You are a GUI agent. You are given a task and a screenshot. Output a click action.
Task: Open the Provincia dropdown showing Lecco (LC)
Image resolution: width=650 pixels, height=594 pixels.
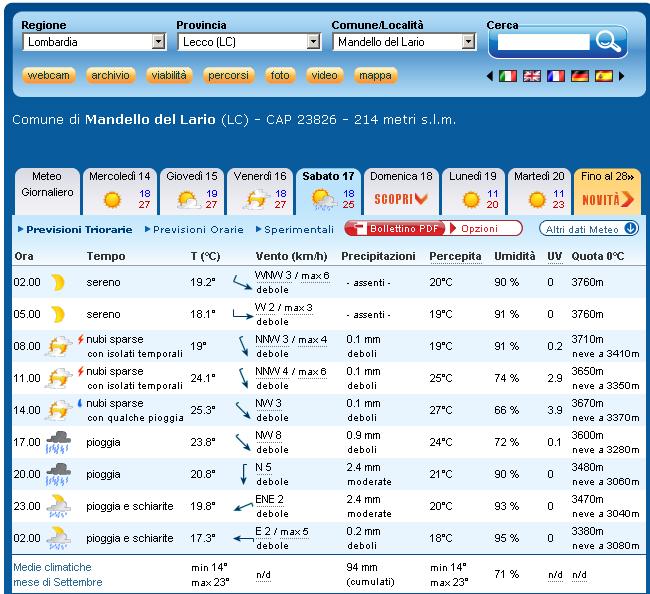pyautogui.click(x=250, y=42)
